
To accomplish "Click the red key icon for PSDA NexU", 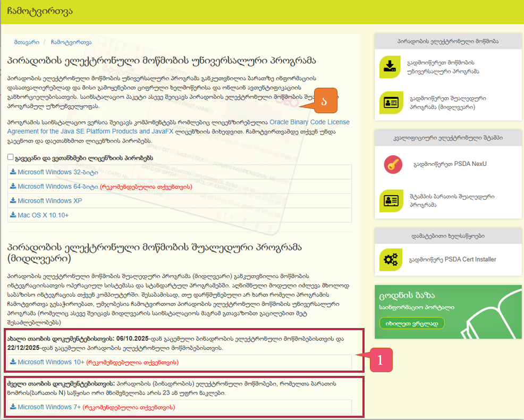I will 393,164.
